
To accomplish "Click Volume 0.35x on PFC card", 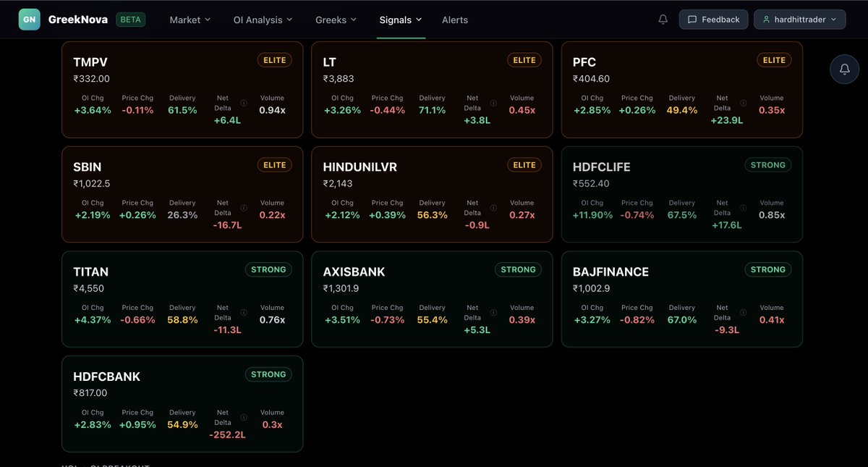I will pyautogui.click(x=772, y=110).
